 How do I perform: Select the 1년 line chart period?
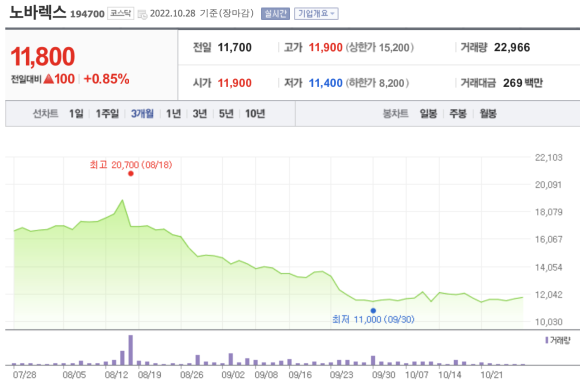173,114
